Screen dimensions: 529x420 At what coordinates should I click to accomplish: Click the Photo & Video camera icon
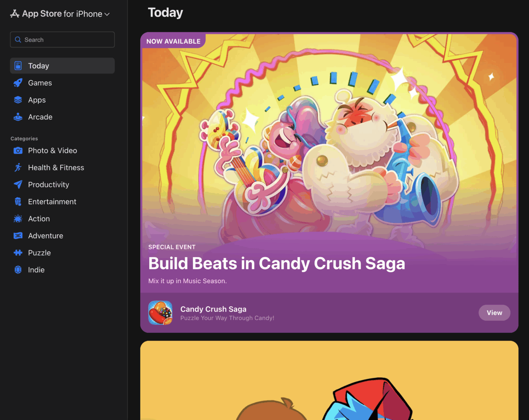click(18, 150)
